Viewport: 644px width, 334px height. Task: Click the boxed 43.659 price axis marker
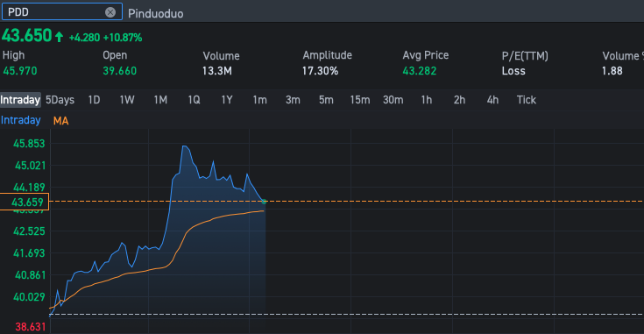click(25, 202)
